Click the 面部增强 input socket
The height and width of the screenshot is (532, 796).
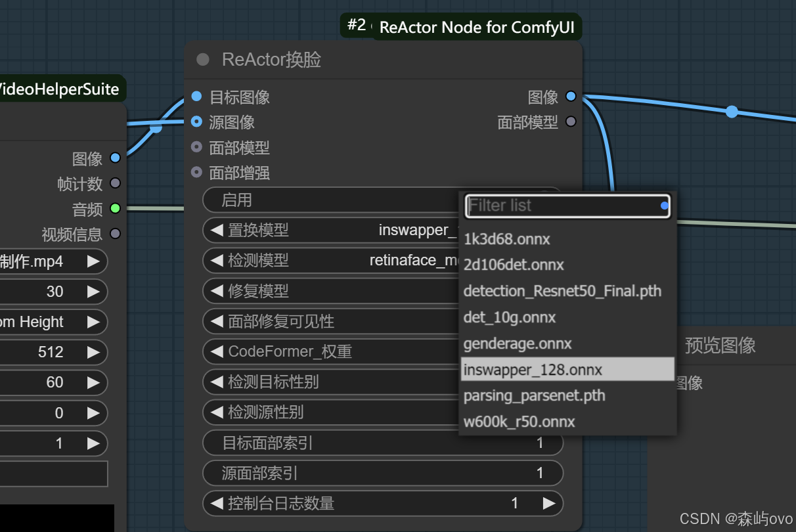pyautogui.click(x=196, y=172)
